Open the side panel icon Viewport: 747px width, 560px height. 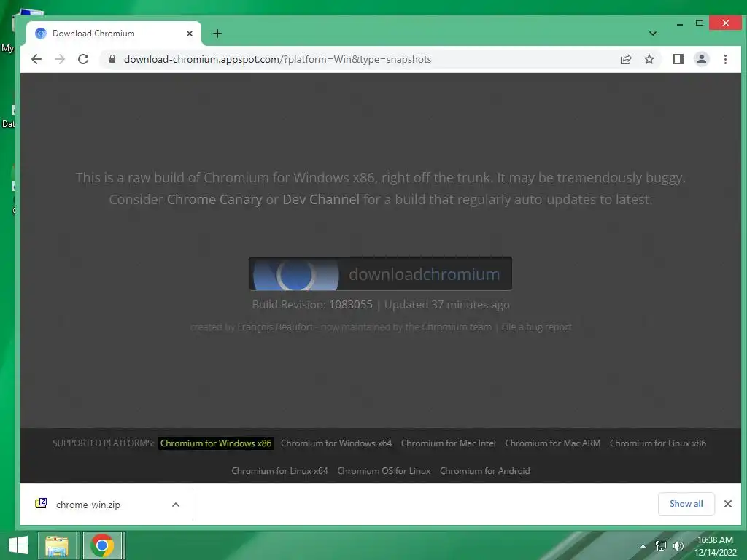[678, 59]
